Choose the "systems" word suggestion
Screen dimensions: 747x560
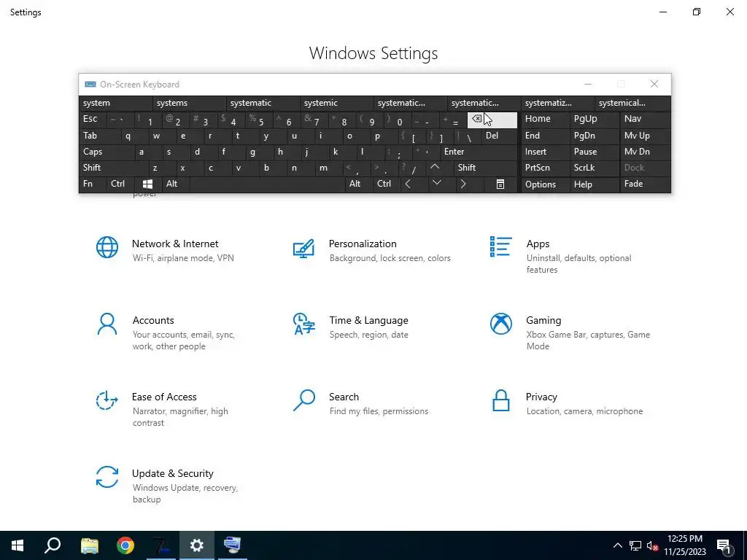190,104
